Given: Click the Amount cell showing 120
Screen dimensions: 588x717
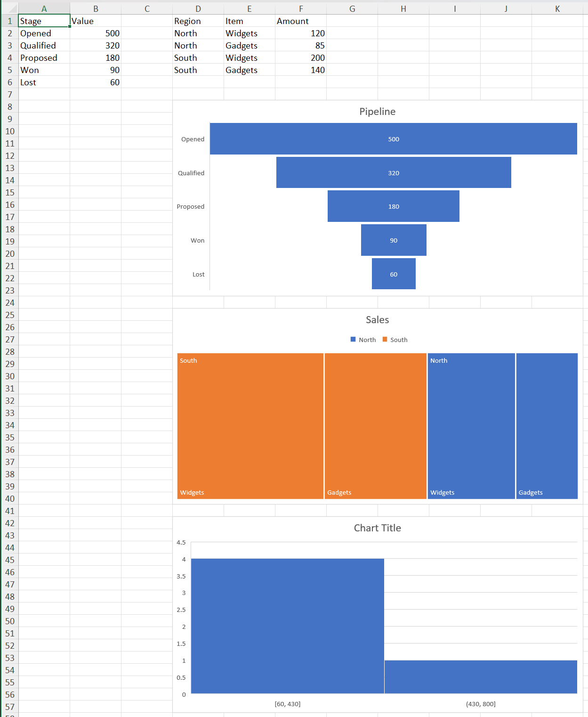Looking at the screenshot, I should coord(301,33).
